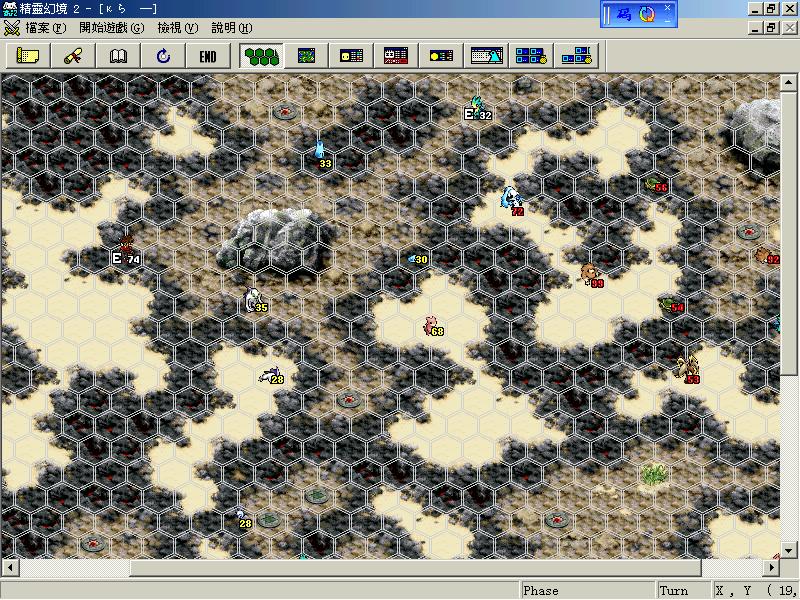Click the Phase status bar field
800x600 pixels.
[587, 591]
